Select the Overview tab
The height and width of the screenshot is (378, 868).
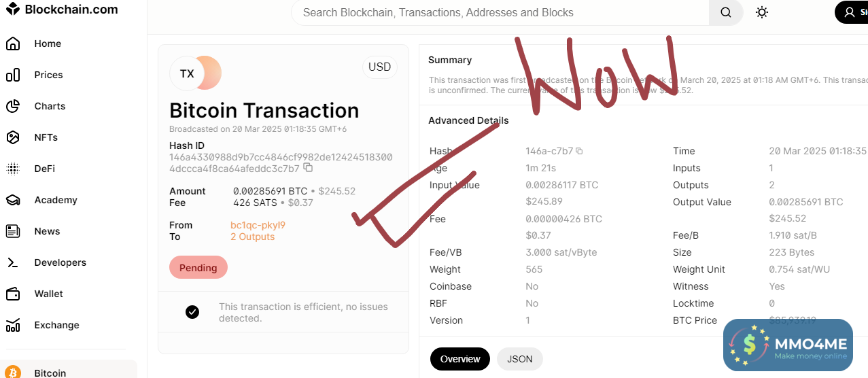click(x=460, y=359)
